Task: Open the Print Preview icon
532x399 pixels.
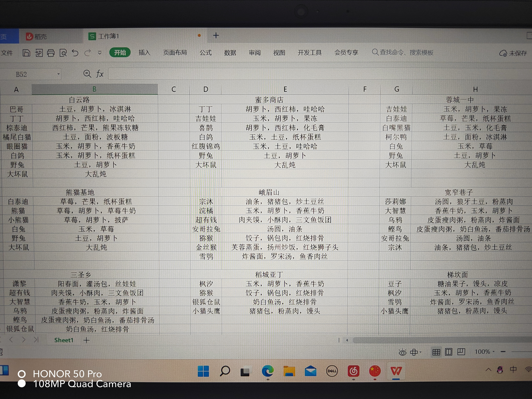Action: (x=63, y=53)
